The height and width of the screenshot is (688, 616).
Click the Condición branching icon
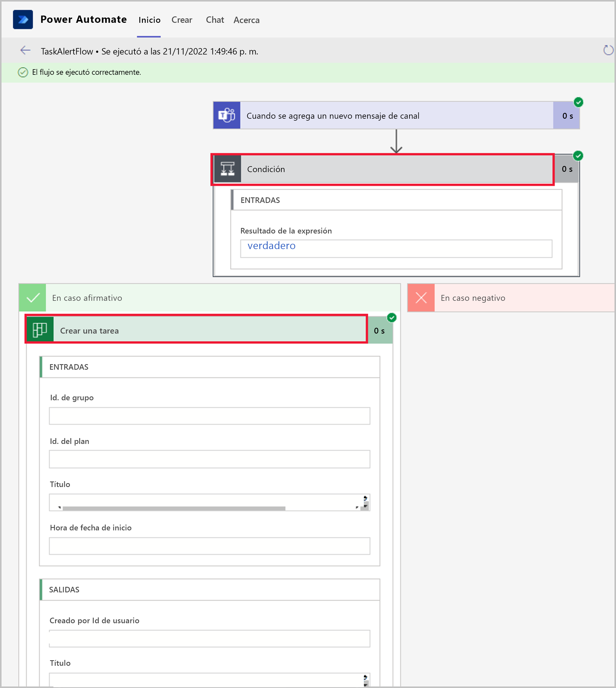pos(227,169)
